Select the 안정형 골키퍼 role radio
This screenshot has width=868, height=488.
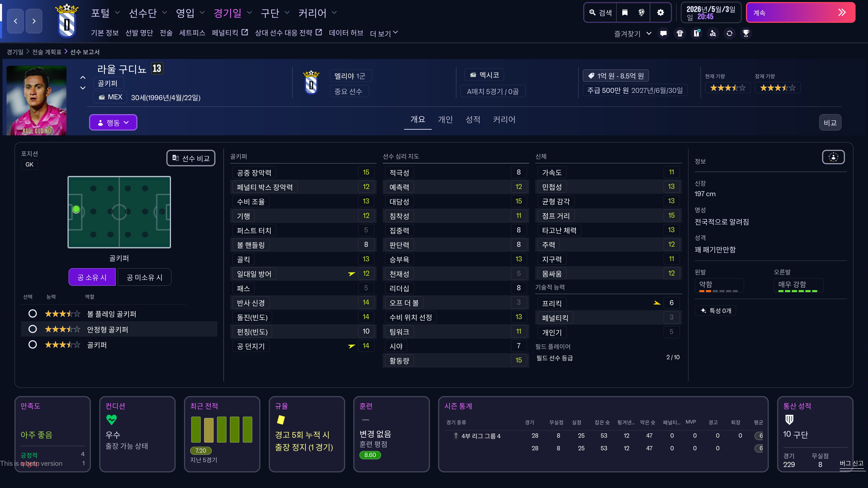click(33, 329)
